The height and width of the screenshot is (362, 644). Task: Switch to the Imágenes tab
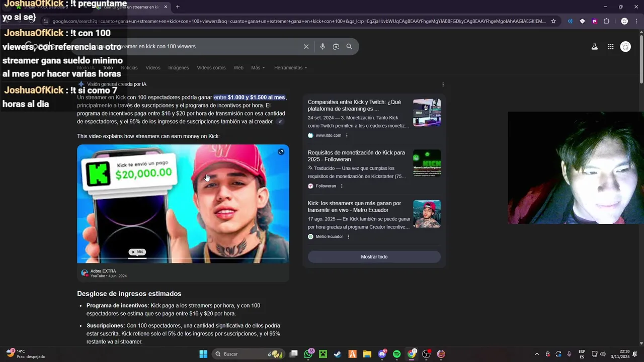[x=179, y=68]
